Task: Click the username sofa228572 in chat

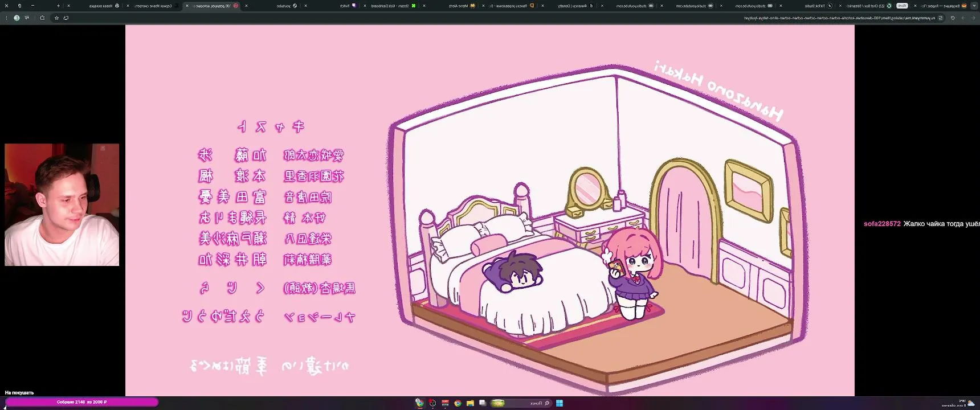Action: click(x=882, y=224)
